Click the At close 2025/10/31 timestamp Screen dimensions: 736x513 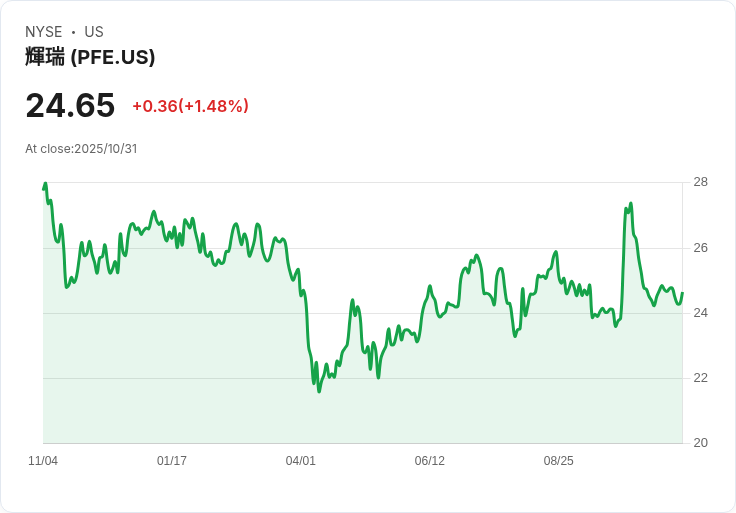(x=81, y=149)
